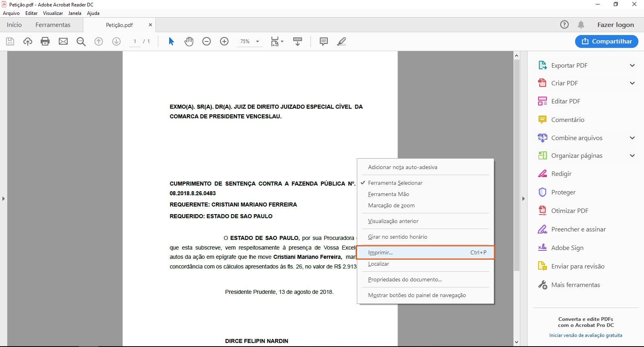This screenshot has width=644, height=347.
Task: Expand the Combine arquivos chevron
Action: (632, 138)
